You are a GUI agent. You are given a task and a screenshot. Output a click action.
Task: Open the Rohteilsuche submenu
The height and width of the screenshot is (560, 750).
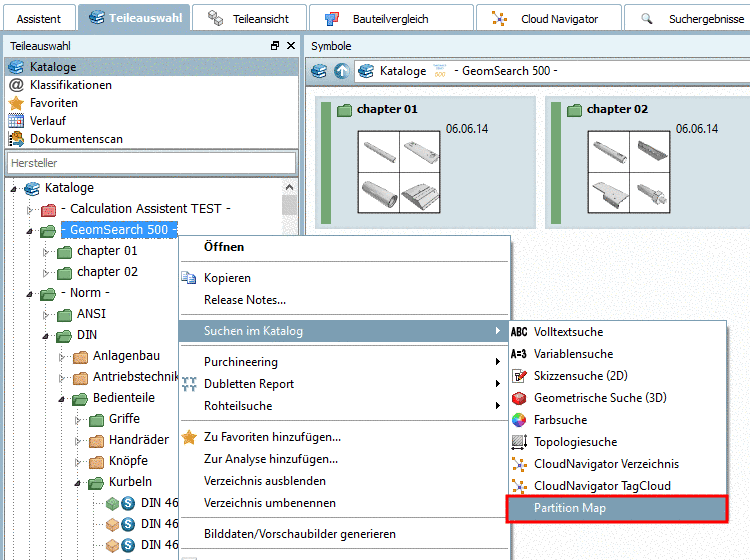click(344, 406)
